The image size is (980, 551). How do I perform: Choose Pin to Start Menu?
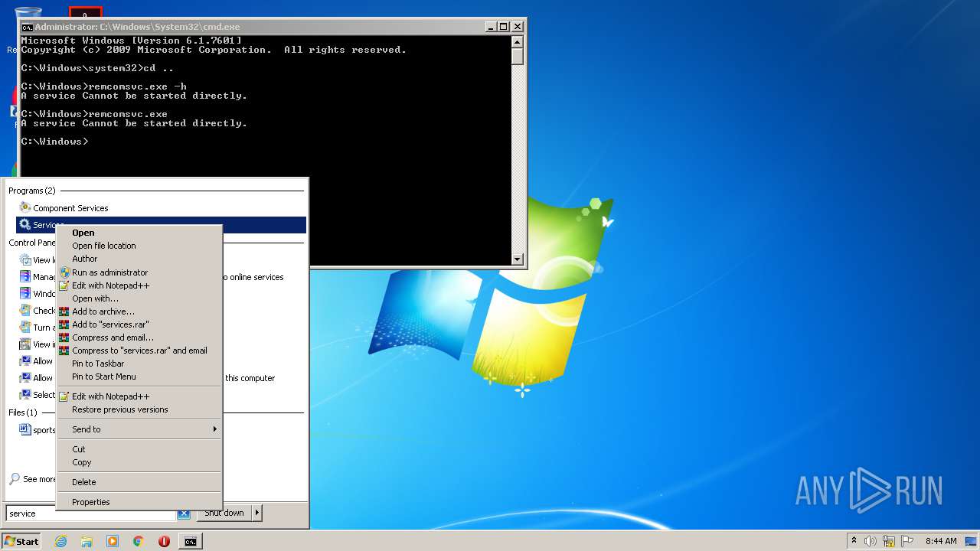[x=139, y=377]
